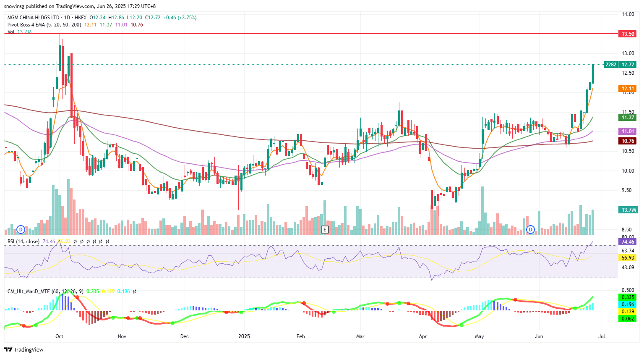Click the 74.46 value in RSI legend
The height and width of the screenshot is (357, 644).
tap(49, 241)
